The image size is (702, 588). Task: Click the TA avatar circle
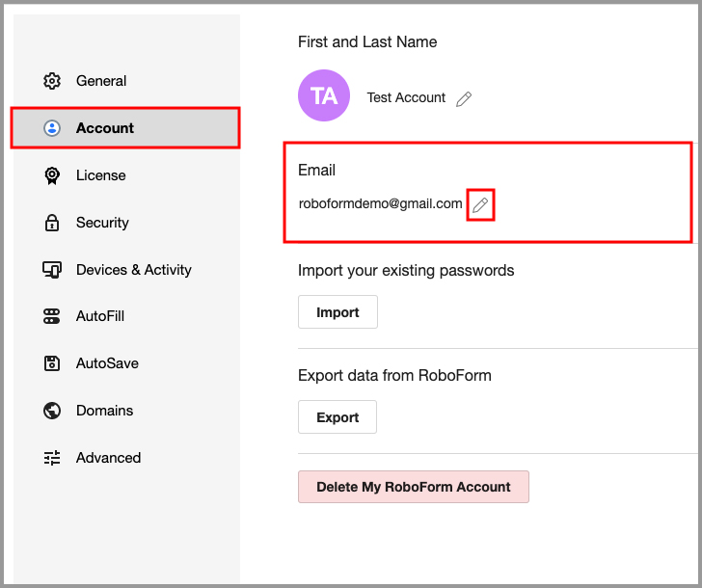pyautogui.click(x=324, y=95)
